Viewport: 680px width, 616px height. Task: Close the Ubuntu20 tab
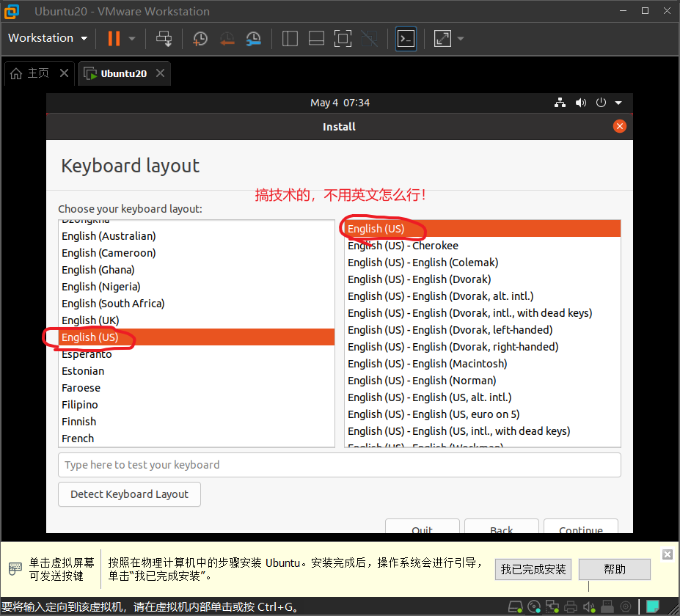(x=160, y=73)
